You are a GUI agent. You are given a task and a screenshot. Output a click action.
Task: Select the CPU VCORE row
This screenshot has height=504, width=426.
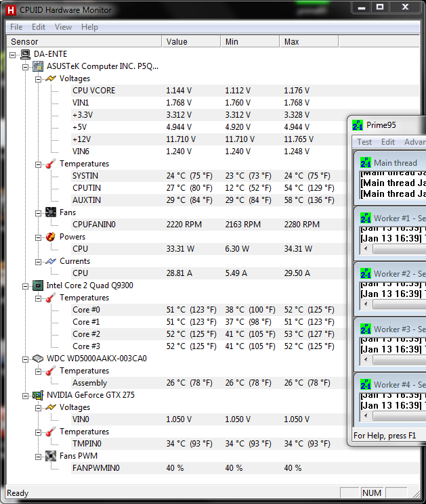click(245, 91)
